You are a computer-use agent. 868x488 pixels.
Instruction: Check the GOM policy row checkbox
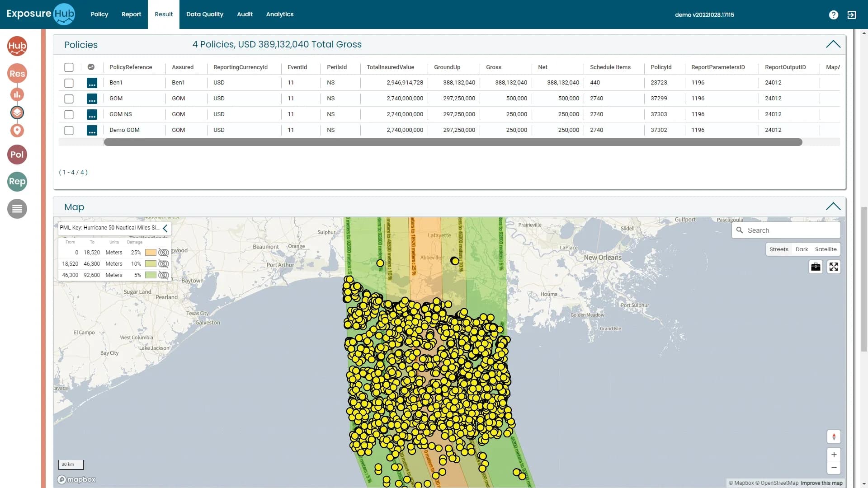[x=69, y=99]
